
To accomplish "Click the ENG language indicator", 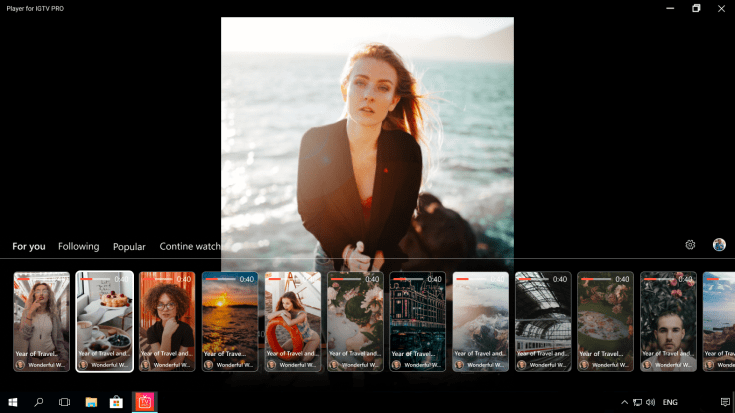I will tap(671, 402).
